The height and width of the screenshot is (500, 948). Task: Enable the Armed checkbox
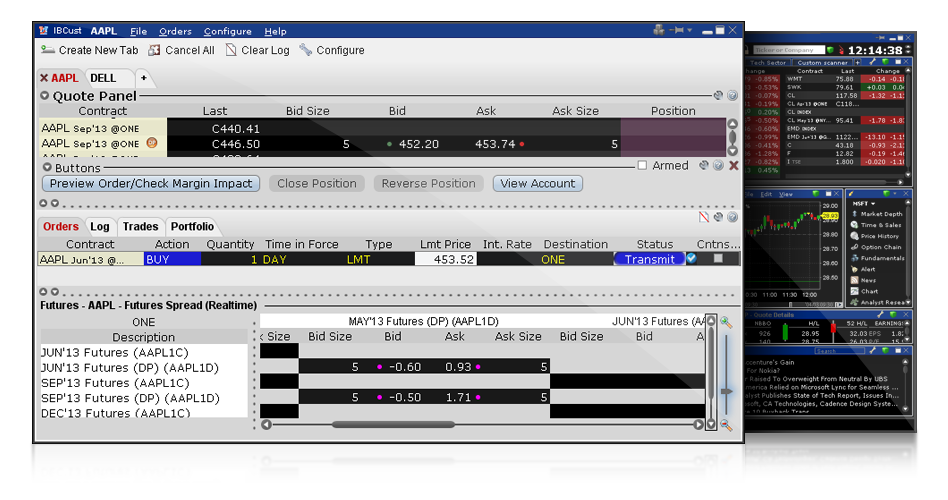[643, 166]
